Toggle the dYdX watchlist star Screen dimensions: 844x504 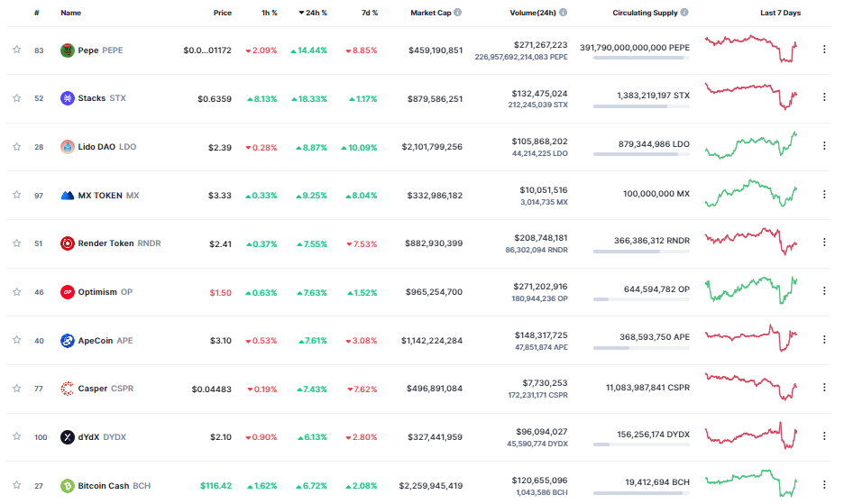[x=17, y=436]
